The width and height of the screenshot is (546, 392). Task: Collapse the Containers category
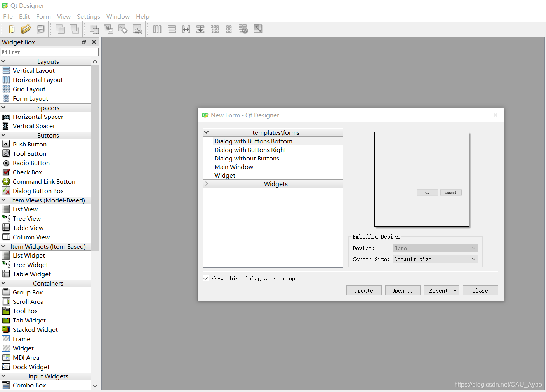pos(3,283)
